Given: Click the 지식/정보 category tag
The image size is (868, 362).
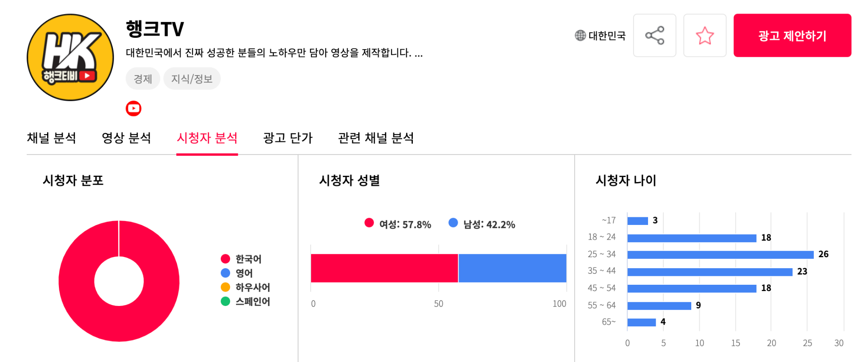Looking at the screenshot, I should coord(192,79).
